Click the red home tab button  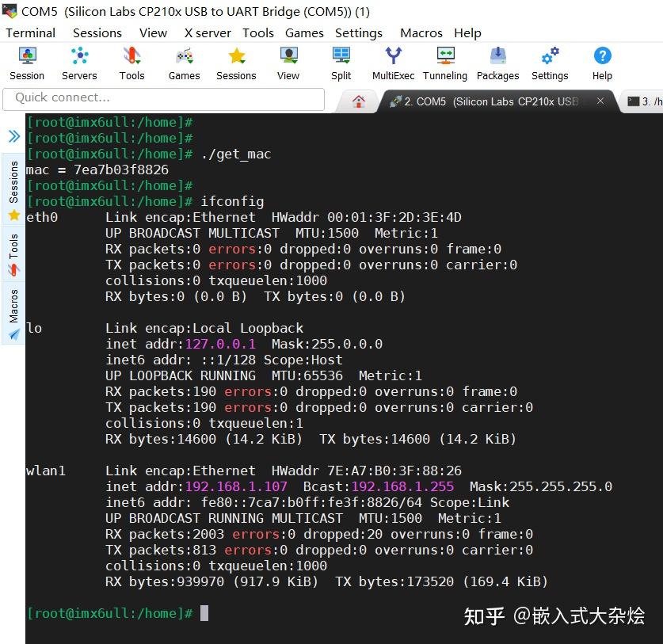pos(358,101)
